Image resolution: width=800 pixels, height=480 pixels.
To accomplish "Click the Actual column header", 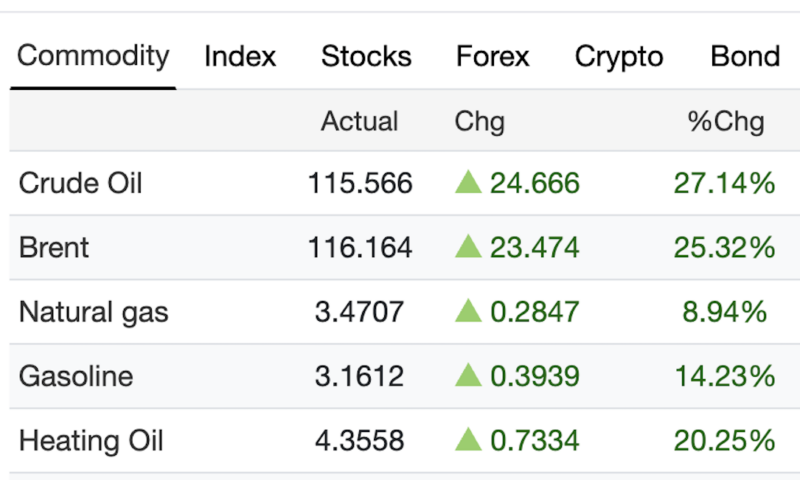I will 359,122.
